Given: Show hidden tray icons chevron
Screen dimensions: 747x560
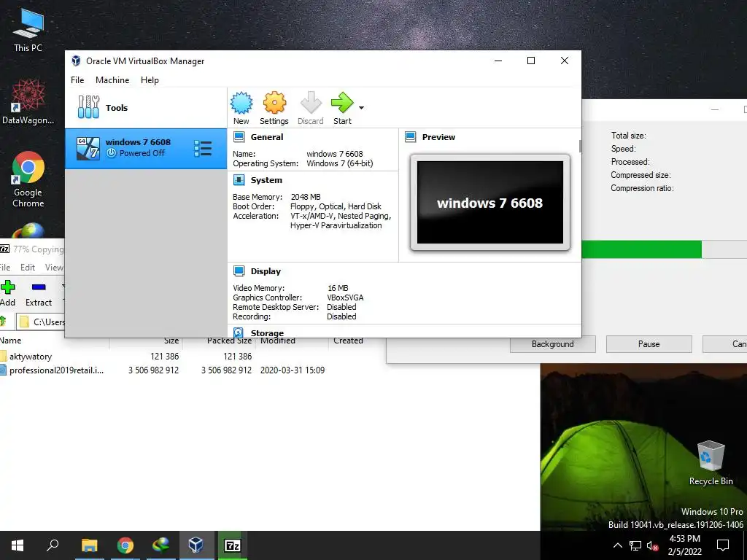Looking at the screenshot, I should 617,545.
